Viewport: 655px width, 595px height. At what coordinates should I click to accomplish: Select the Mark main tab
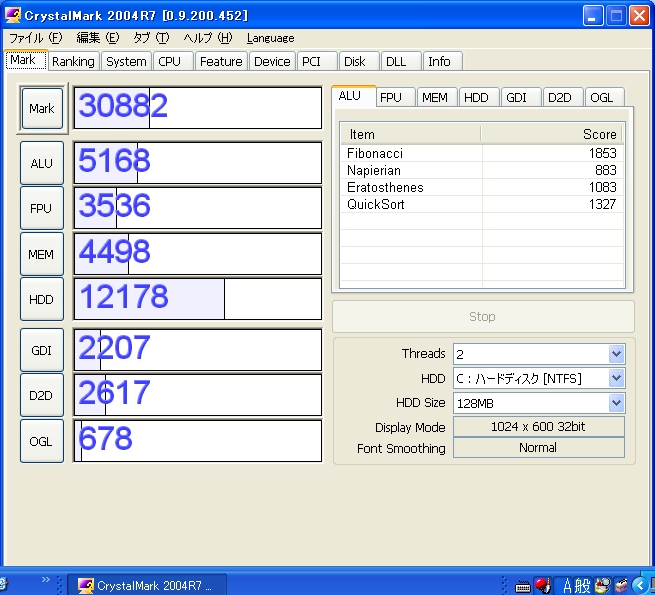(26, 60)
